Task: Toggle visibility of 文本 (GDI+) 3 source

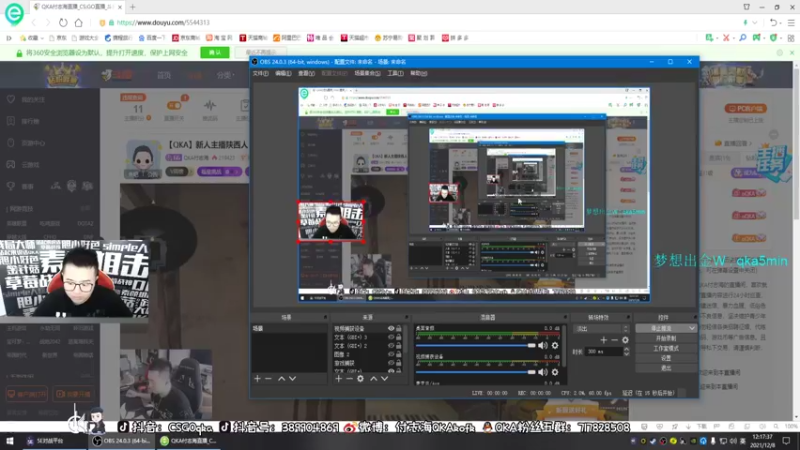Action: click(x=391, y=337)
